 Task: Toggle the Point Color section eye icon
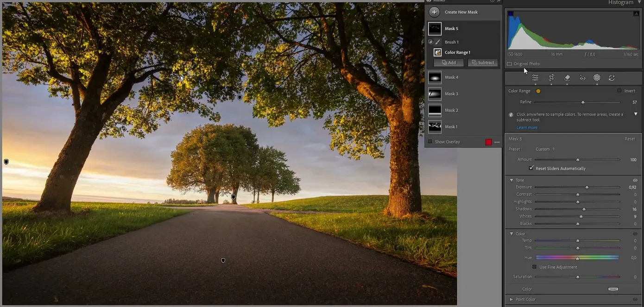(x=635, y=300)
